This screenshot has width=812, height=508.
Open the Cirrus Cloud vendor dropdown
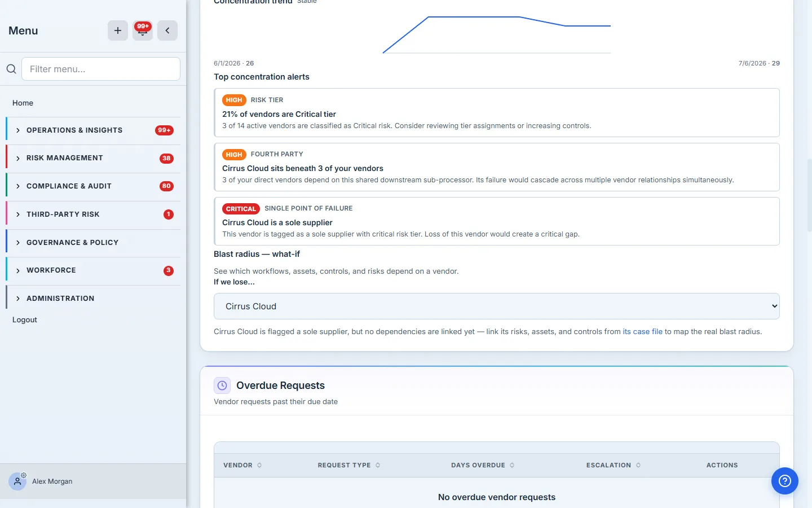tap(497, 306)
